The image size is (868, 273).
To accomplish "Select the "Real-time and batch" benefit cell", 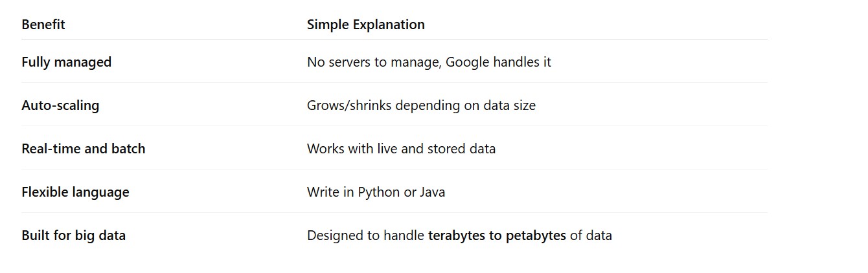I will (83, 149).
